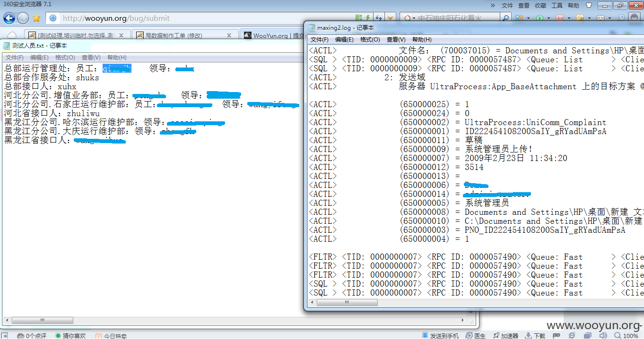Open 文件(F) menu in maxing2.log Notepad
644x339 pixels.
click(x=320, y=40)
